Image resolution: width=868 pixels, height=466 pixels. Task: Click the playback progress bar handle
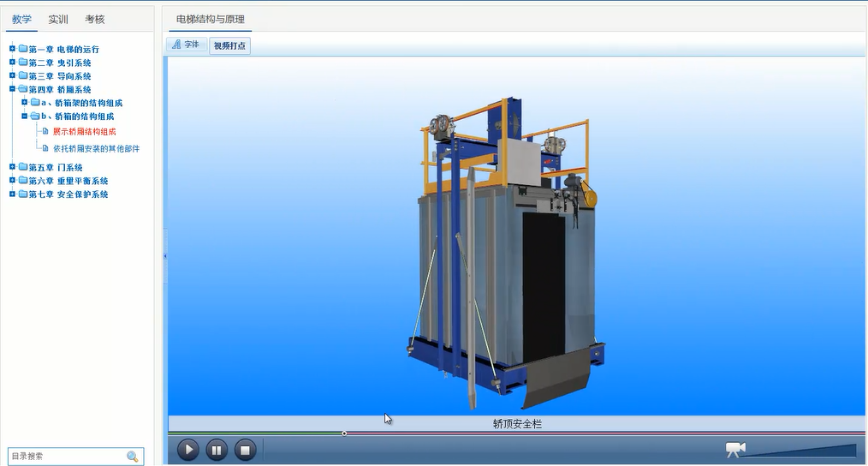[x=344, y=433]
